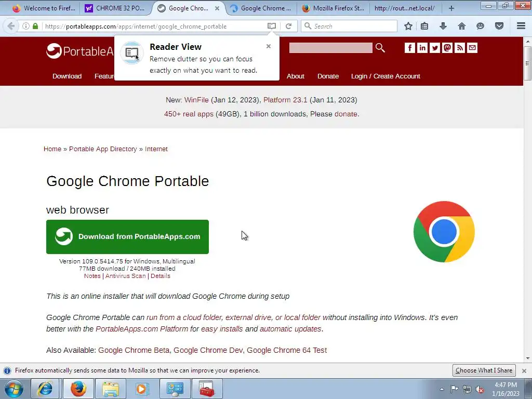Open PortableApps LinkedIn icon
The width and height of the screenshot is (532, 399).
click(x=422, y=48)
